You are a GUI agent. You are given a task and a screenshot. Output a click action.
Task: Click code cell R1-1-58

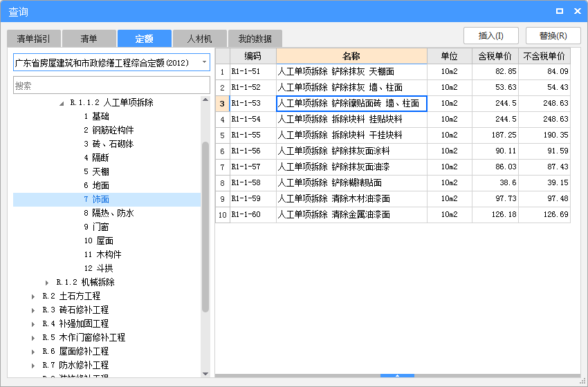pyautogui.click(x=253, y=183)
